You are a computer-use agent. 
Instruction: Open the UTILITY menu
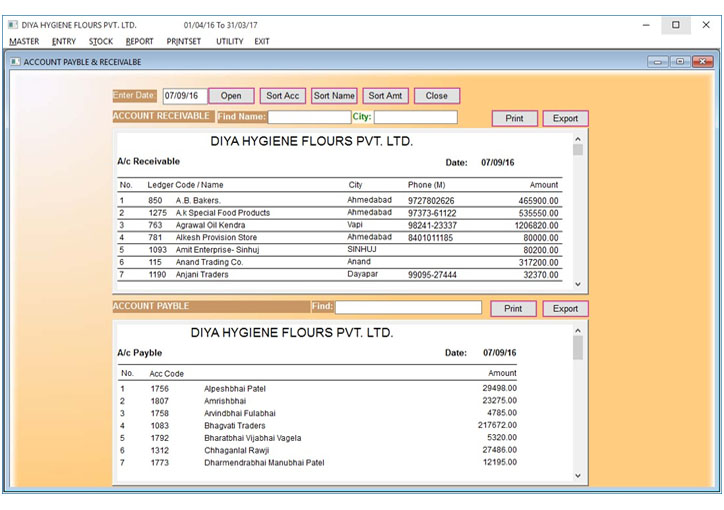[x=229, y=41]
